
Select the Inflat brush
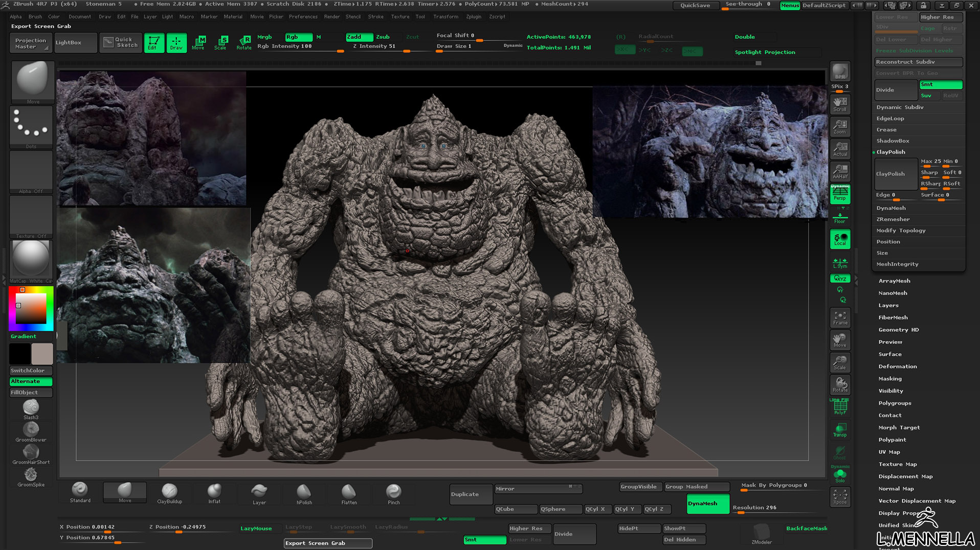pos(214,493)
